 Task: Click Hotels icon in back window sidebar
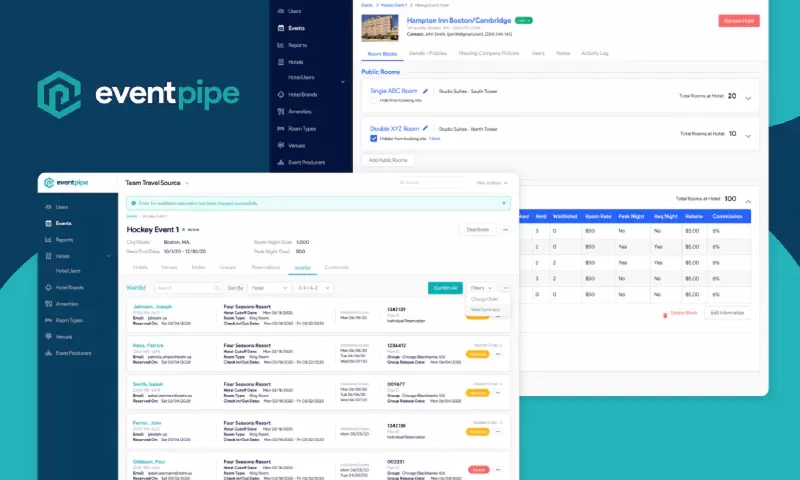pos(281,62)
